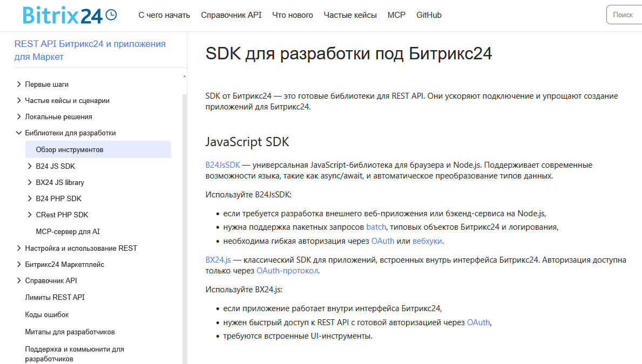
Task: Open the GitHub top navigation link
Action: click(x=429, y=15)
